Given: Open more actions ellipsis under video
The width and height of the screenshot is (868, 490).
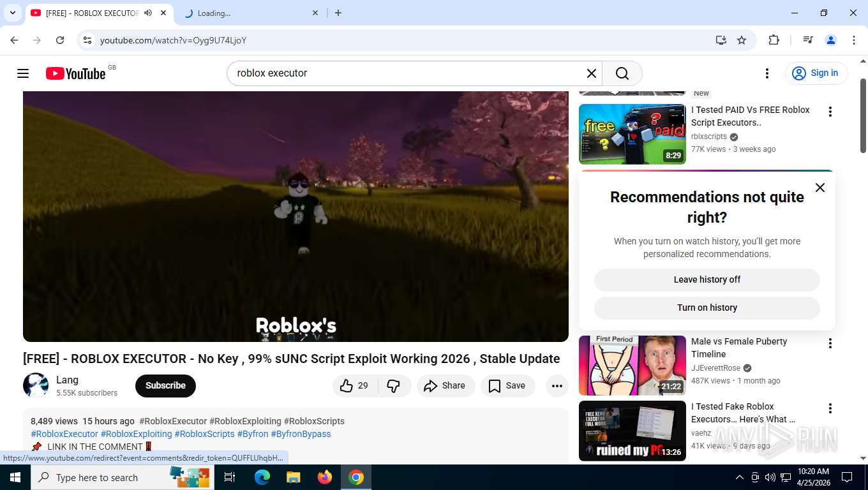Looking at the screenshot, I should [x=557, y=385].
